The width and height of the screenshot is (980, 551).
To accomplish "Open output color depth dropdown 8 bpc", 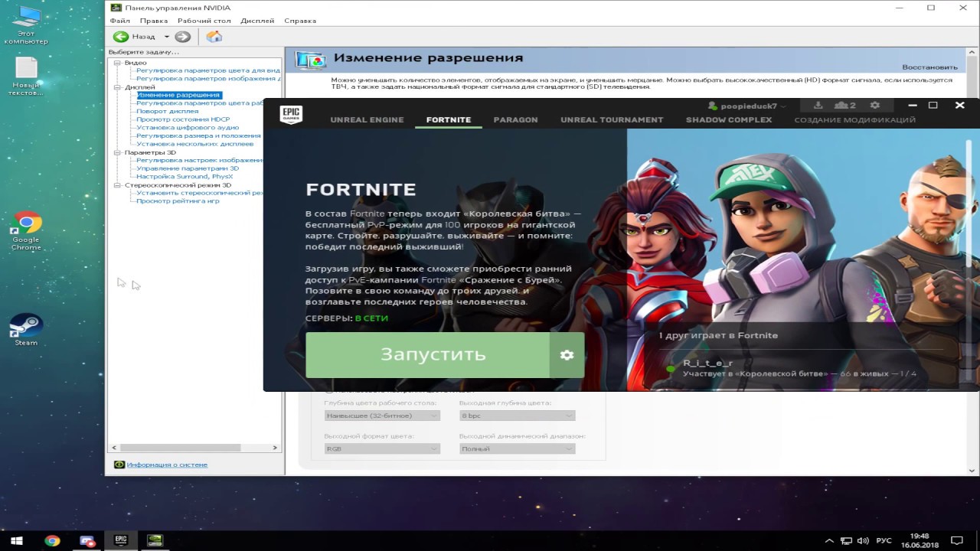I will click(x=517, y=416).
